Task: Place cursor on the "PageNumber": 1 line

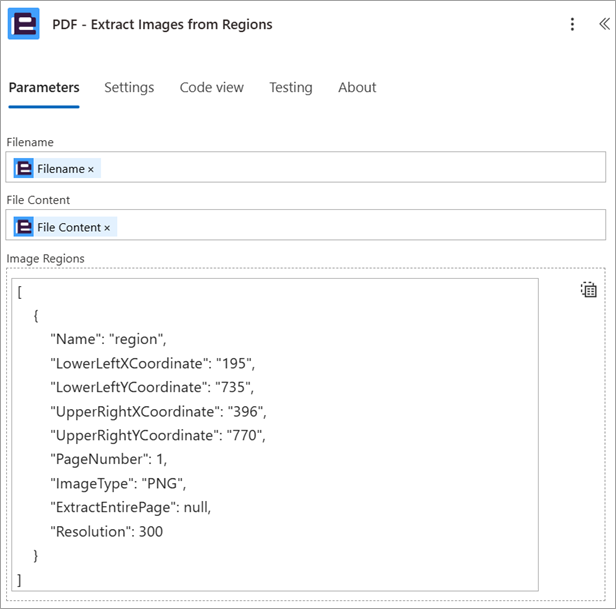Action: (108, 459)
